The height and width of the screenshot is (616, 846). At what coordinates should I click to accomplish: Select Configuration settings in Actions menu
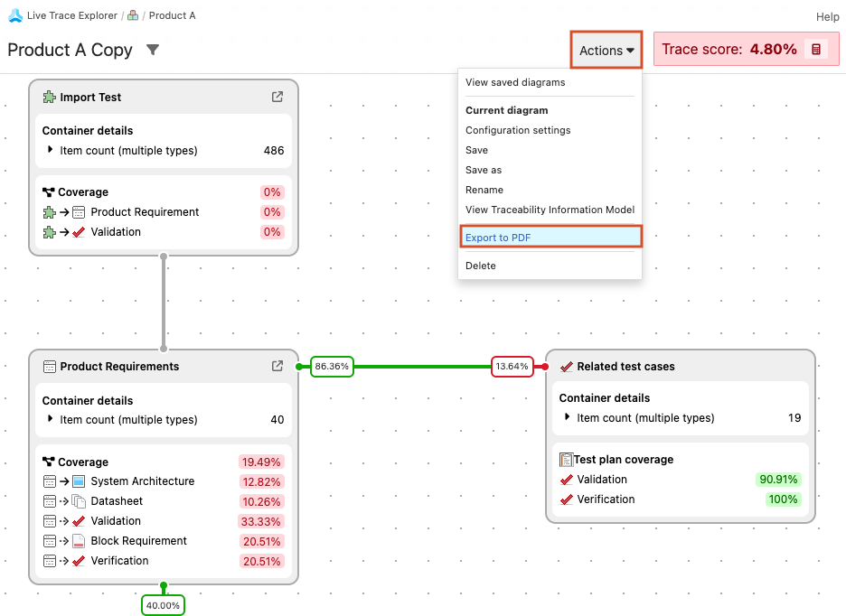pos(518,130)
